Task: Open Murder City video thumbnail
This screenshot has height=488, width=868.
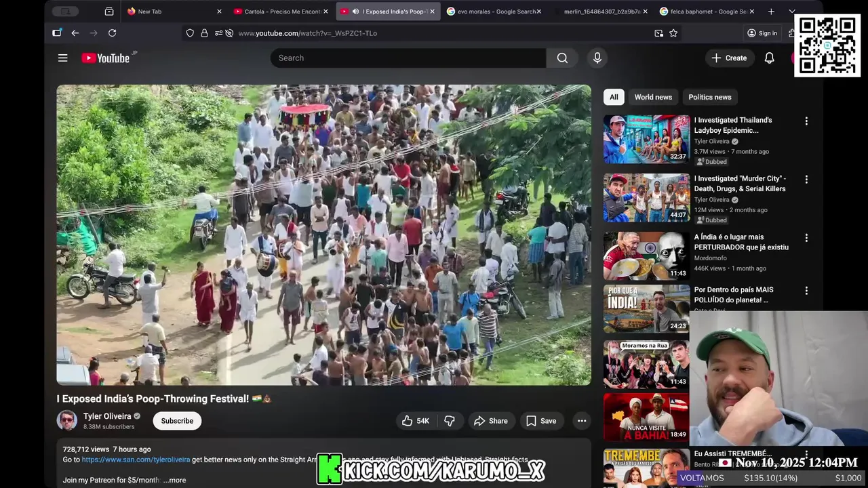Action: [646, 197]
